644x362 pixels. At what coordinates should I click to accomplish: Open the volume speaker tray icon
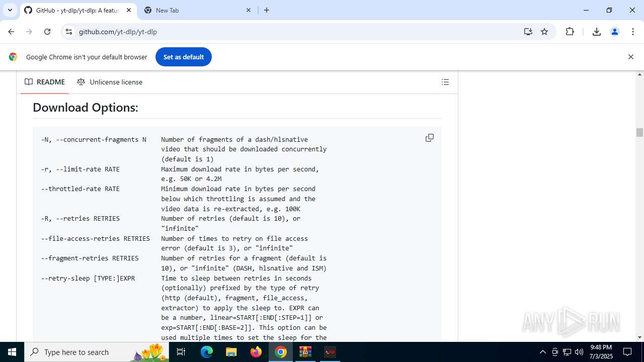[x=579, y=352]
